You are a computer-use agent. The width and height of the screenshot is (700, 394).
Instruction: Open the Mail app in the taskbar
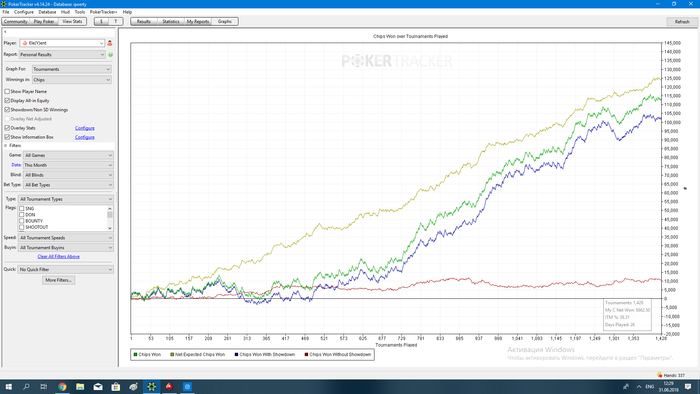click(x=98, y=387)
